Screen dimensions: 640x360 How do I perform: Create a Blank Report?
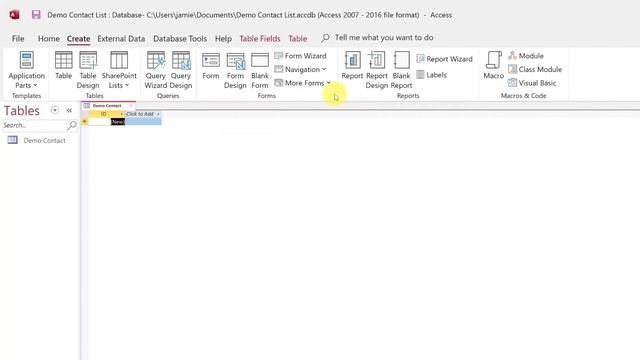tap(401, 70)
